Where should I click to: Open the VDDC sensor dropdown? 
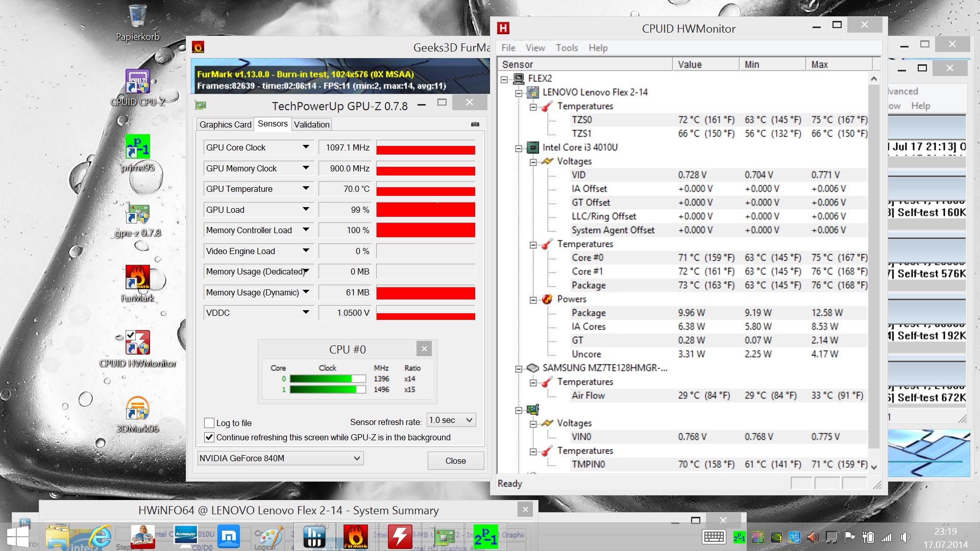click(306, 313)
